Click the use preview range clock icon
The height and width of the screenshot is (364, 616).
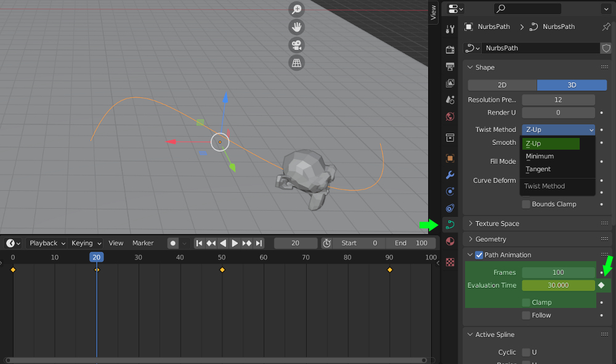(x=326, y=243)
